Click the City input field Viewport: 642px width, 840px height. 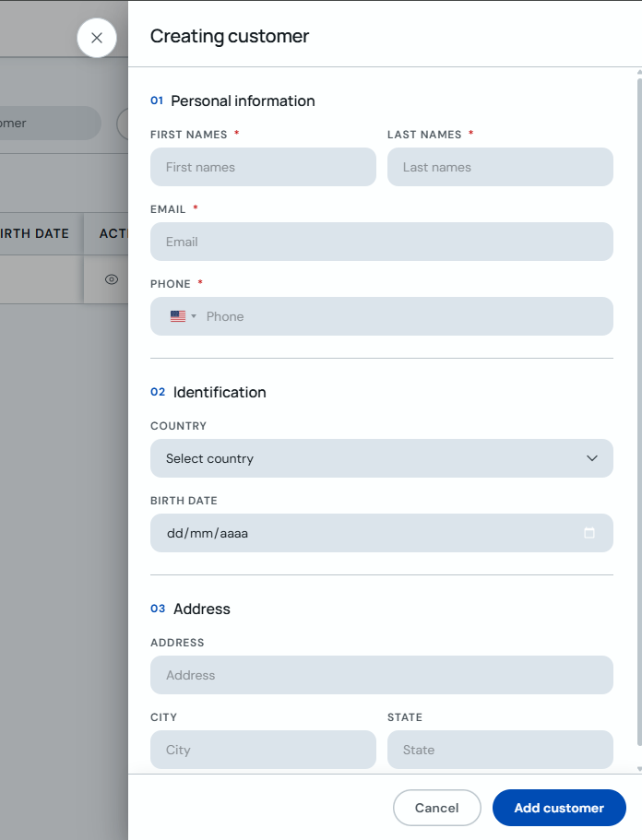coord(263,750)
